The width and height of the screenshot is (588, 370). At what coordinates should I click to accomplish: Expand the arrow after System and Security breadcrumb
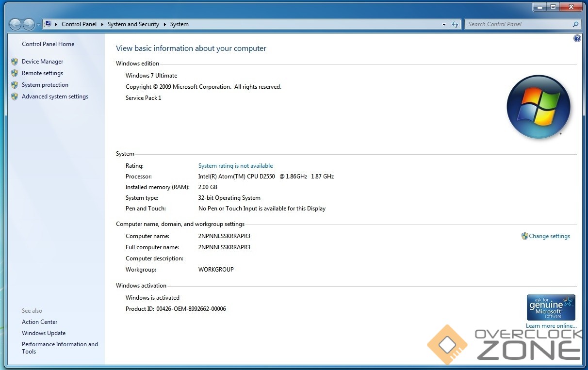164,24
